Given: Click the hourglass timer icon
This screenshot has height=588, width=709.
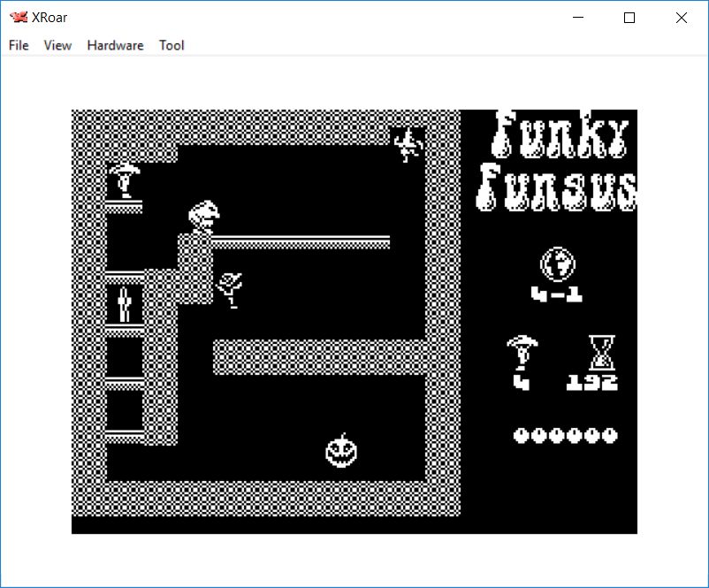Looking at the screenshot, I should pos(601,352).
